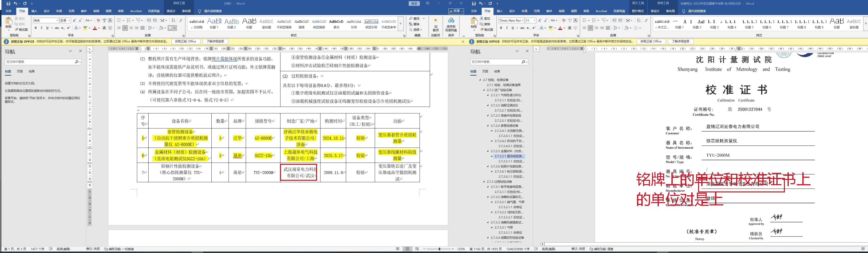Switch to 表布局 tab in left window
The height and width of the screenshot is (253, 868).
tap(186, 11)
